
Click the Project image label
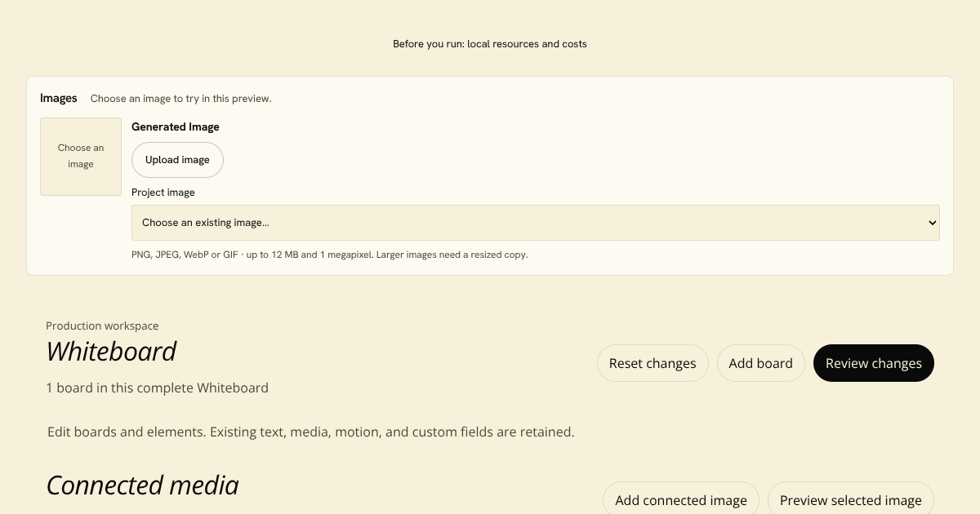coord(163,193)
